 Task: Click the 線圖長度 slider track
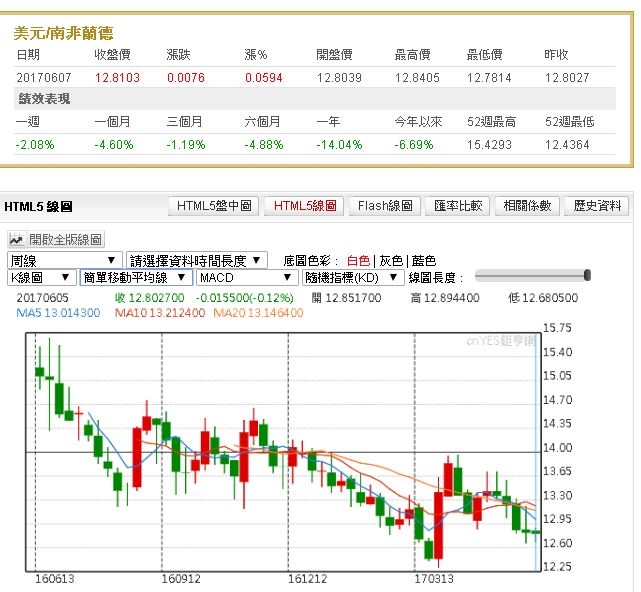(x=532, y=276)
